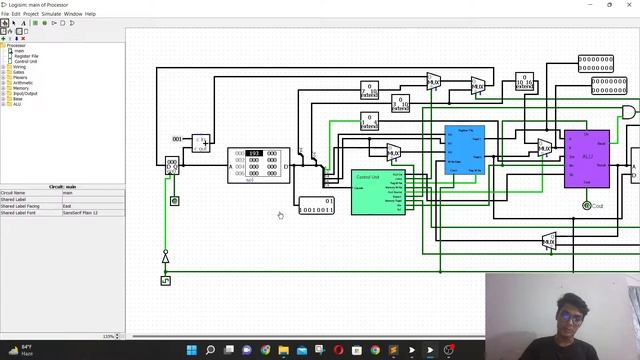Add an output pin from the toolbar
The image size is (640, 360).
[45, 23]
